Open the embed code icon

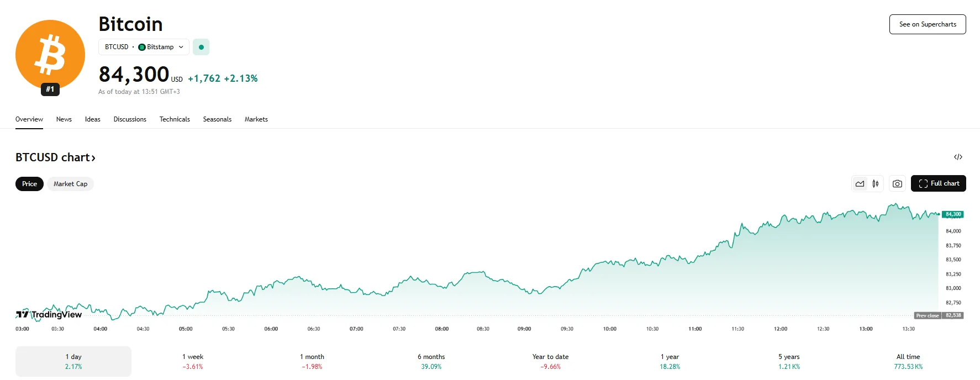click(x=958, y=157)
